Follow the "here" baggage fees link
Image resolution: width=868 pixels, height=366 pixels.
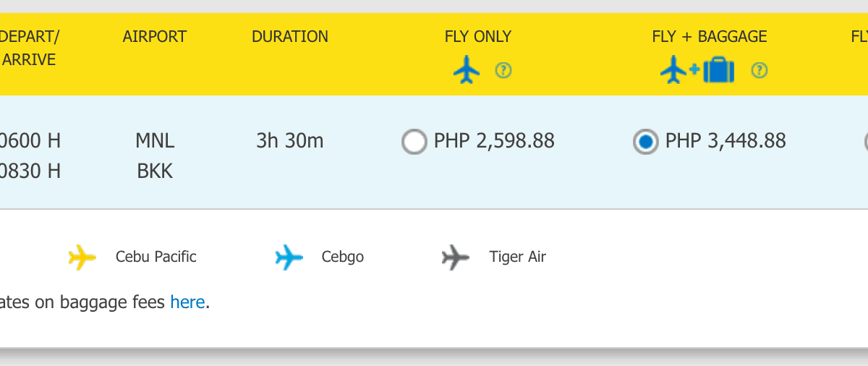187,302
